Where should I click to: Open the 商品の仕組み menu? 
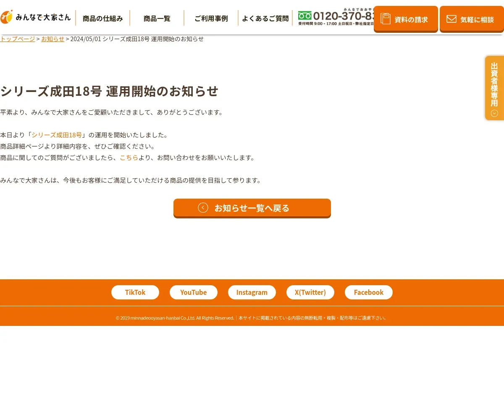[103, 18]
